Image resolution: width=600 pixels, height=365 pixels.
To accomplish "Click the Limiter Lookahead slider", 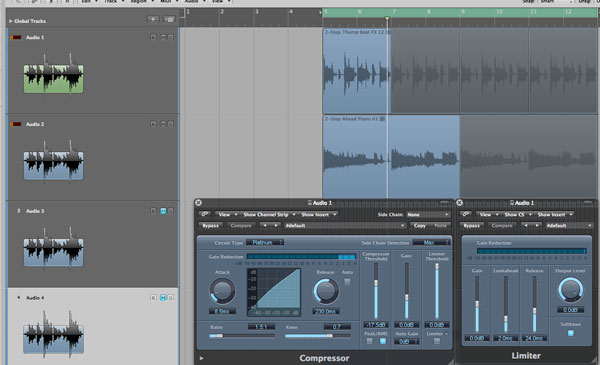I will point(505,304).
